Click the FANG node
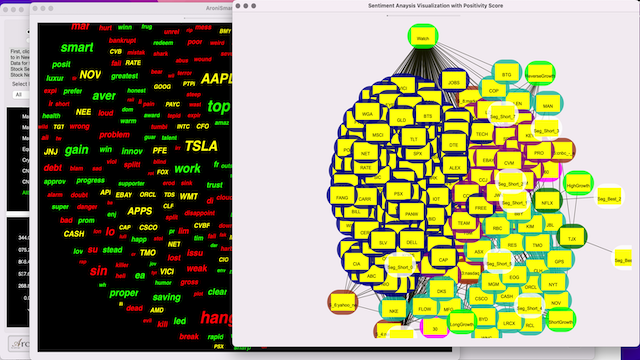 coord(342,196)
